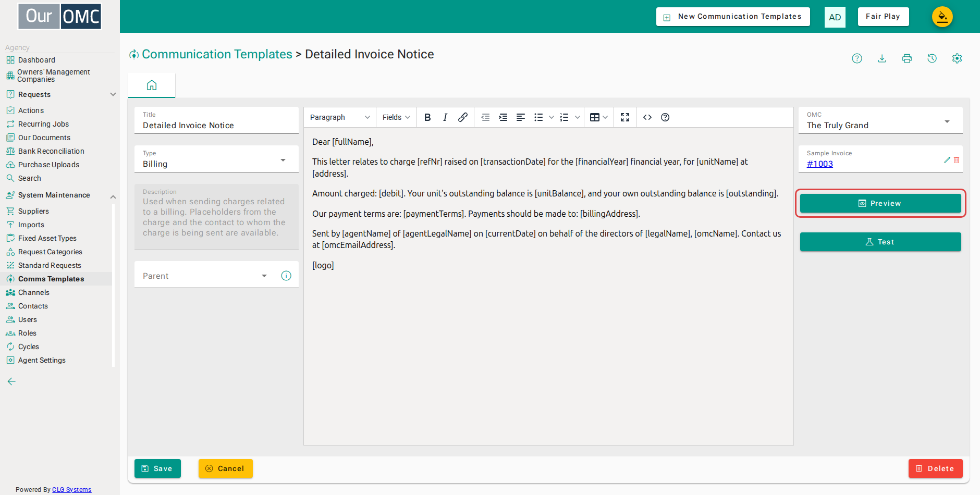Screen dimensions: 980x495
Task: Open the Fields placeholder dropdown
Action: pos(396,117)
